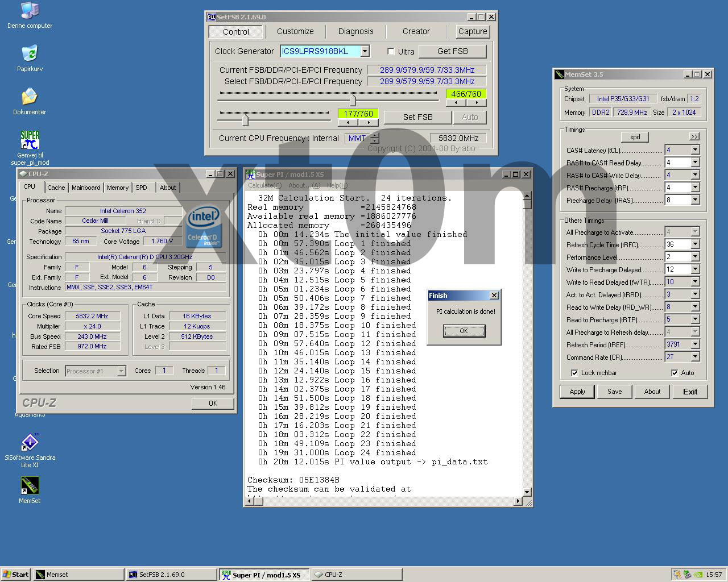Switch to SetFSB taskbar item

coord(171,575)
